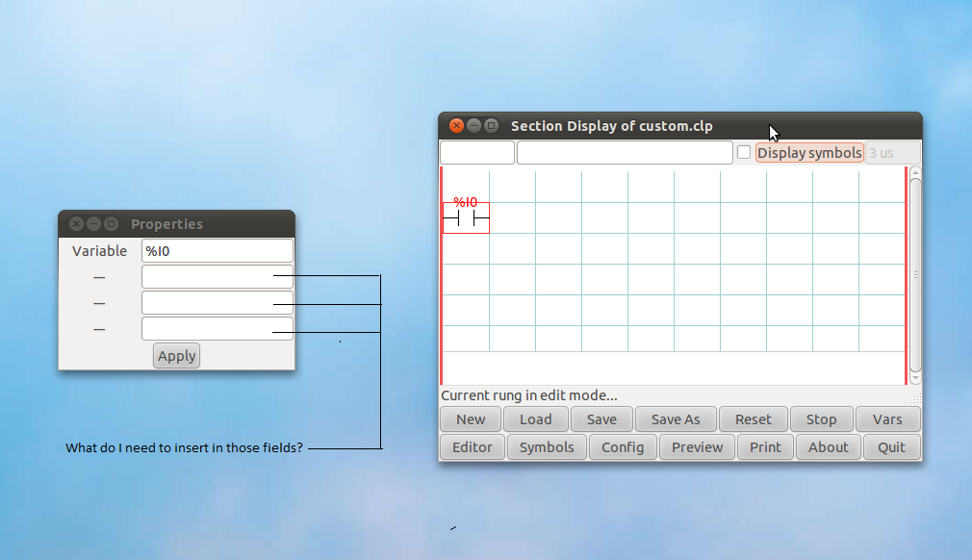This screenshot has width=972, height=560.
Task: Stop the running ladder logic
Action: pos(821,420)
